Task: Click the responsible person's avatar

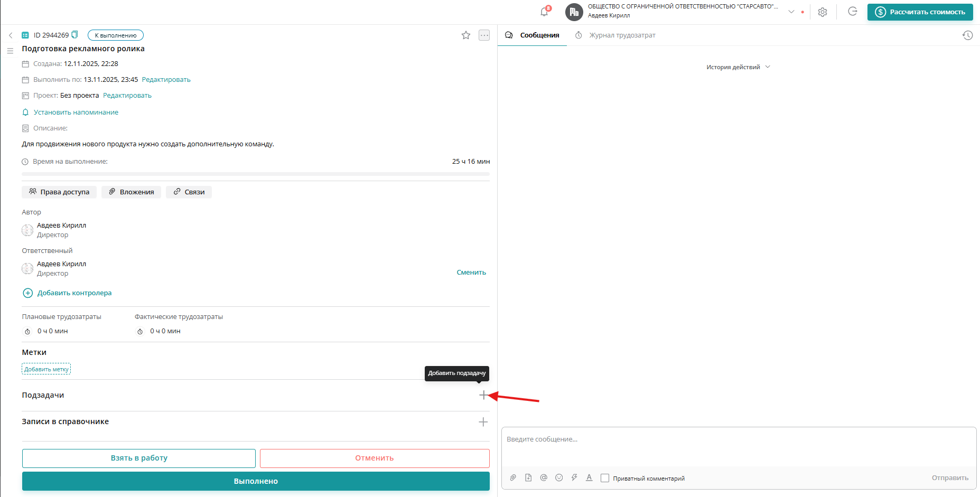Action: coord(27,269)
